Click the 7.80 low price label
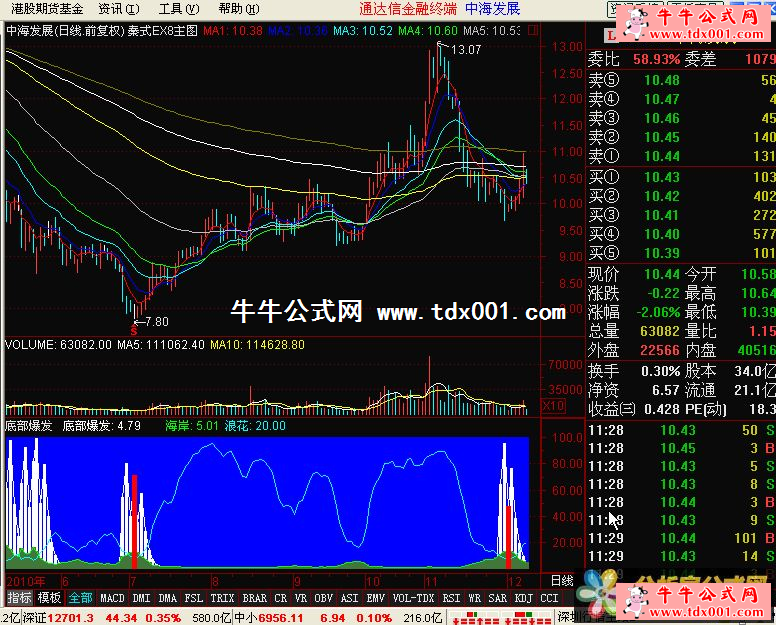This screenshot has width=776, height=625. [x=158, y=322]
